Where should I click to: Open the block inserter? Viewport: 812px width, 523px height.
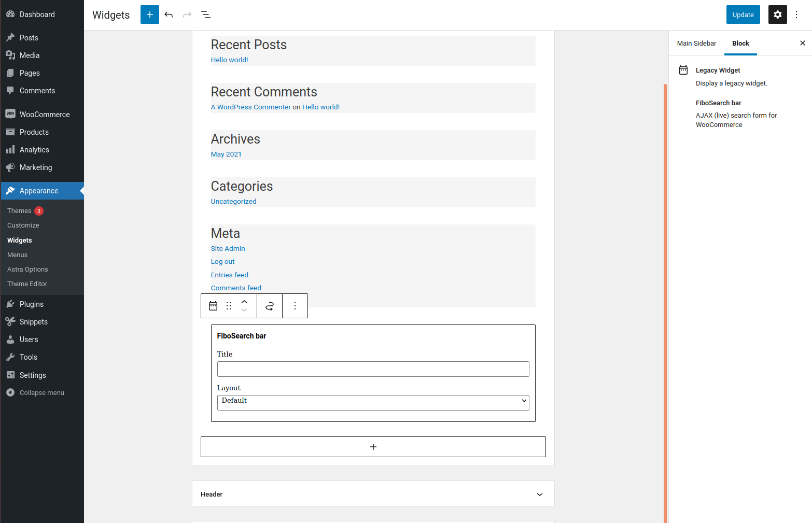(x=149, y=15)
